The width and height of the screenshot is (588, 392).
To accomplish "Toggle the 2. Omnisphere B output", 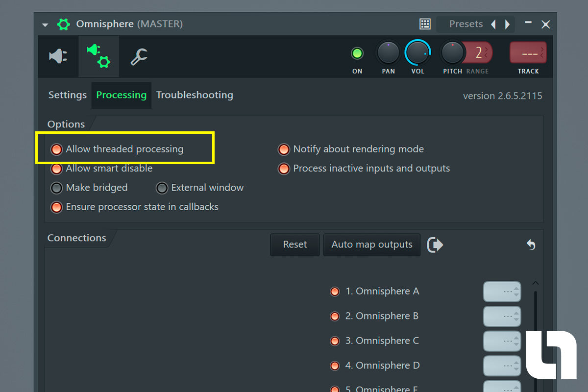I will click(335, 316).
